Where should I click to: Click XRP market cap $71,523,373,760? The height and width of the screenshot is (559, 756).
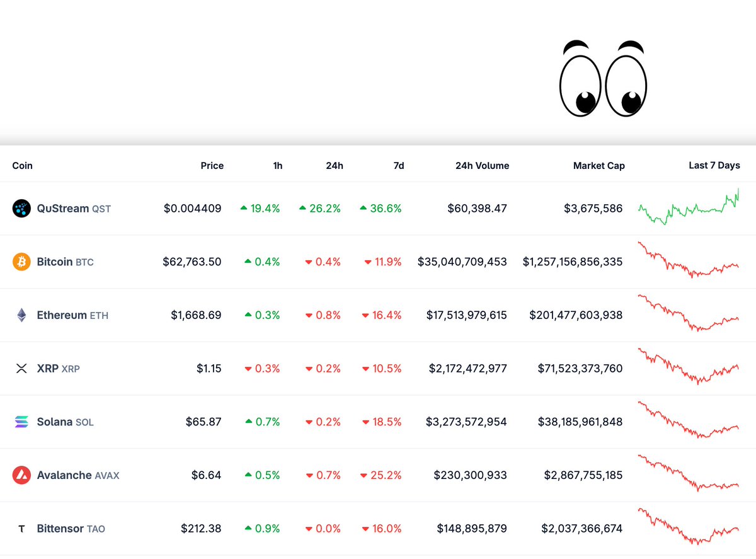580,369
